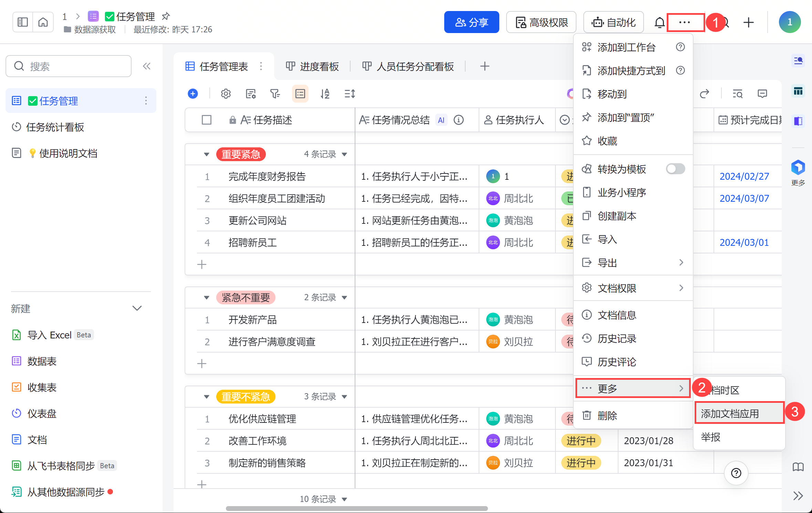The image size is (812, 513).
Task: Show info icon on 任务情况总结 column
Action: [x=459, y=120]
